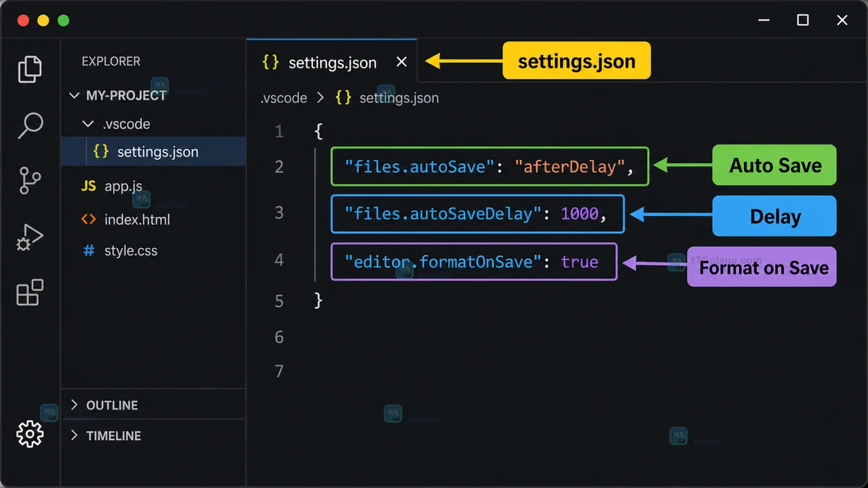This screenshot has height=488, width=868.
Task: Click the braces icon beside settings.json in Explorer
Action: (x=101, y=152)
